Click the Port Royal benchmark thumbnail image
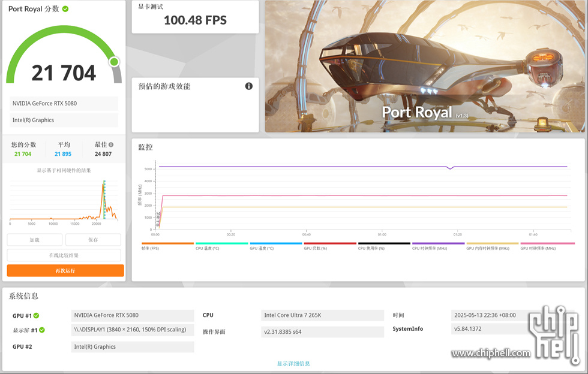 pos(425,66)
